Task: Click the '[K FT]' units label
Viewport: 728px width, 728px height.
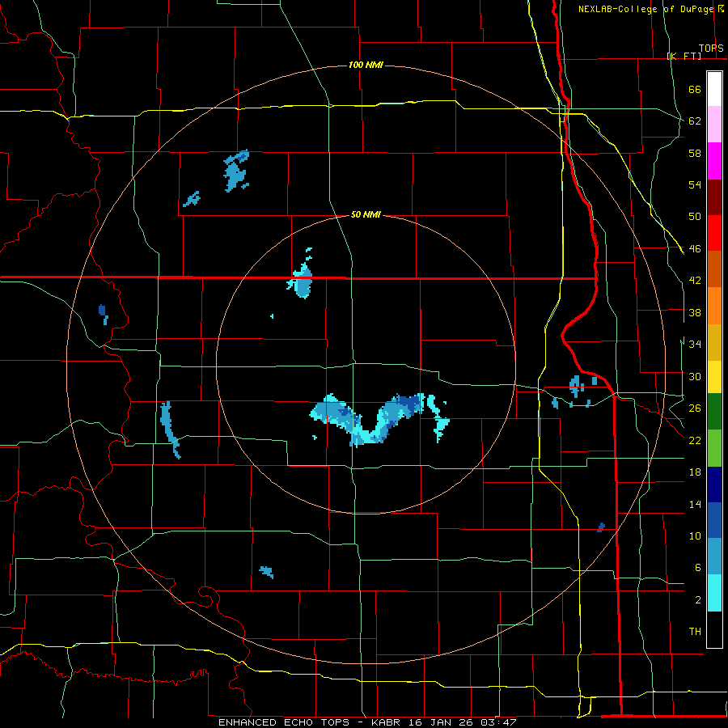Action: click(x=684, y=56)
